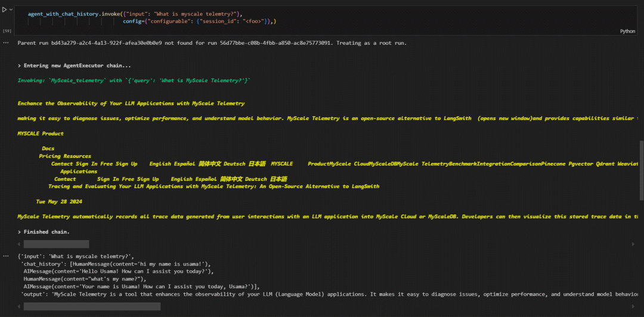Viewport: 644px width, 317px height.
Task: Click the vertical scrollbar thumb of the notebook
Action: (x=640, y=172)
